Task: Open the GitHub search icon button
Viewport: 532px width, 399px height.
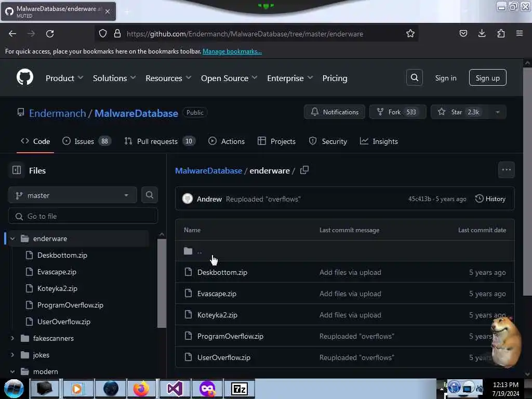Action: point(414,78)
